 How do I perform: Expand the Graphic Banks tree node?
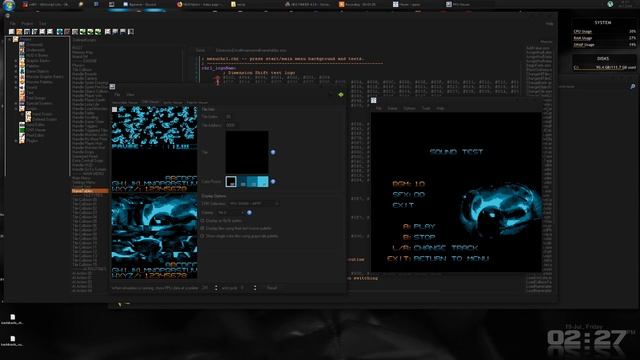click(16, 60)
